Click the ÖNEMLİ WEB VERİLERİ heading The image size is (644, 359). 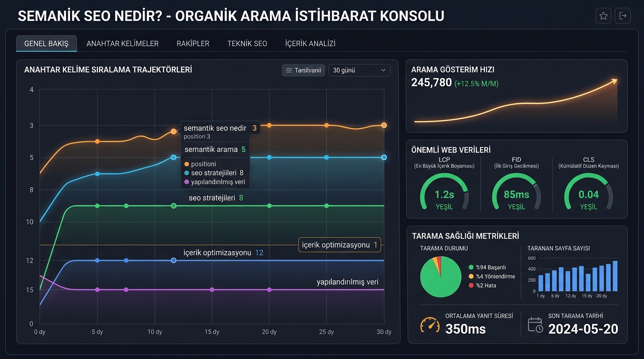[x=451, y=150]
